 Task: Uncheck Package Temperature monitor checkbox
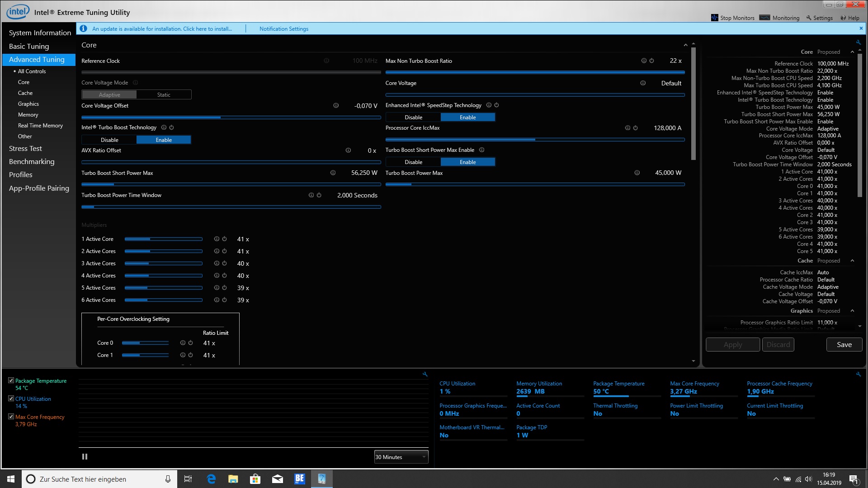11,380
